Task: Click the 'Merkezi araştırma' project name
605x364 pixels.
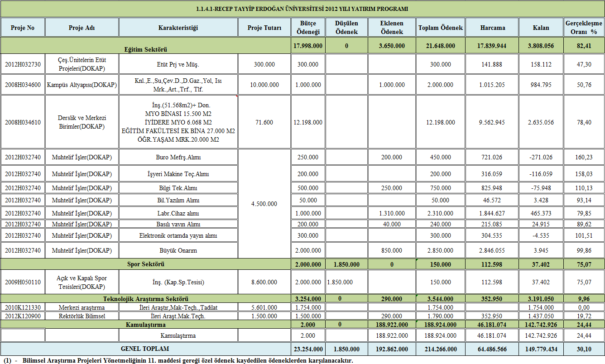Action: [82, 307]
